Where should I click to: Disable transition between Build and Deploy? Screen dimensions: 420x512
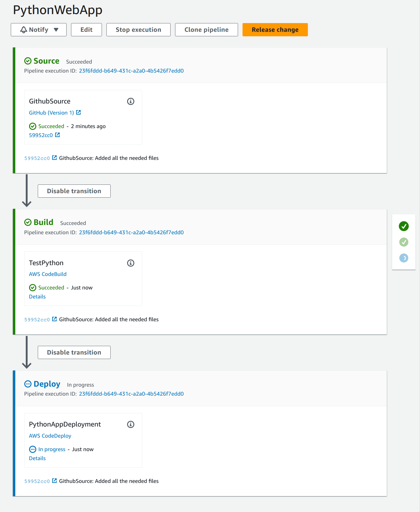pyautogui.click(x=74, y=352)
